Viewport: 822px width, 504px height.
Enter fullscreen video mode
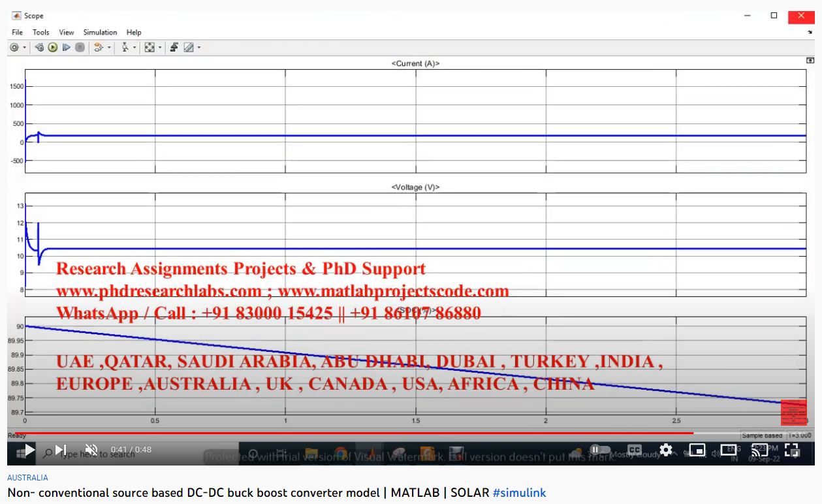point(791,450)
